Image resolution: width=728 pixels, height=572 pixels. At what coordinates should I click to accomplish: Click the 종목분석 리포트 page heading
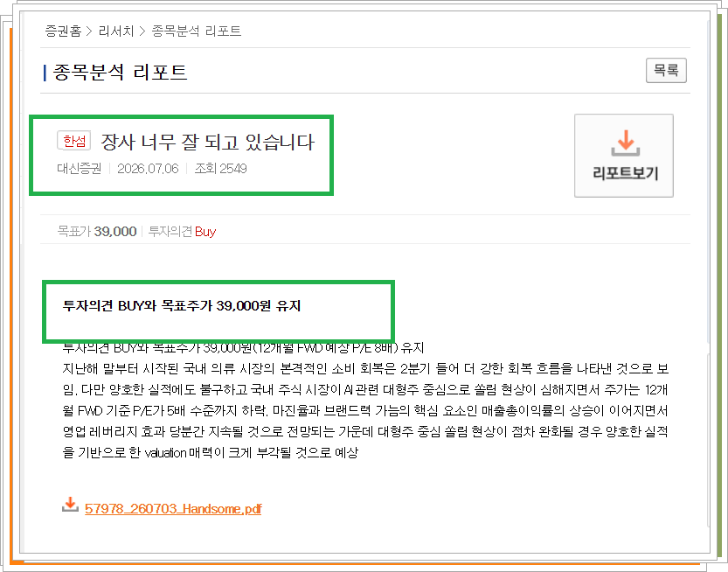click(x=120, y=72)
